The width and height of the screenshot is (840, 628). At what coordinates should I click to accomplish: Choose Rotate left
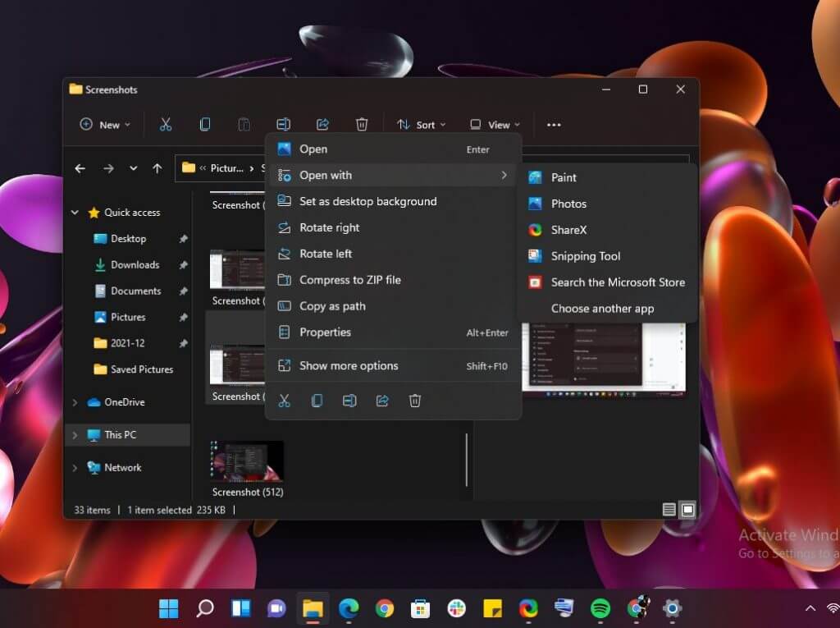coord(393,254)
